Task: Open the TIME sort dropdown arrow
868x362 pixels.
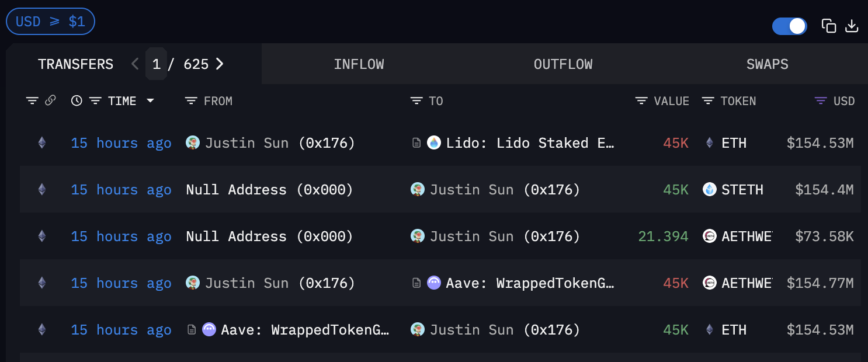Action: click(150, 100)
